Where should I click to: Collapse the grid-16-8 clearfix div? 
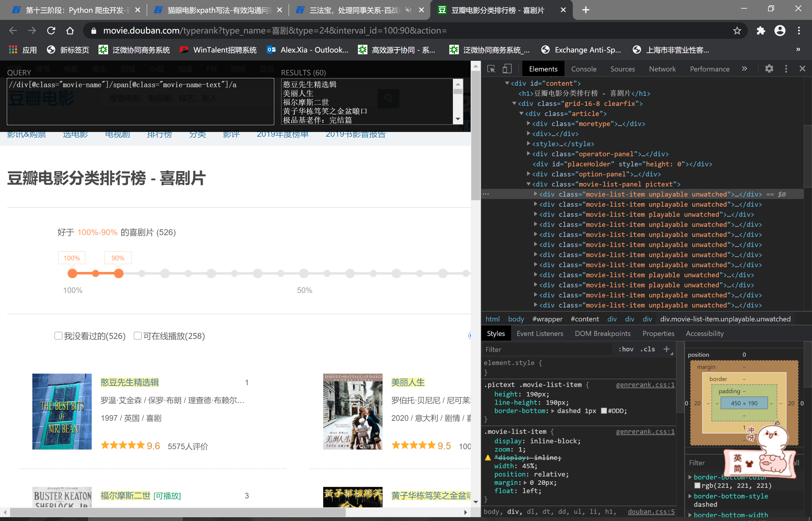(x=514, y=103)
